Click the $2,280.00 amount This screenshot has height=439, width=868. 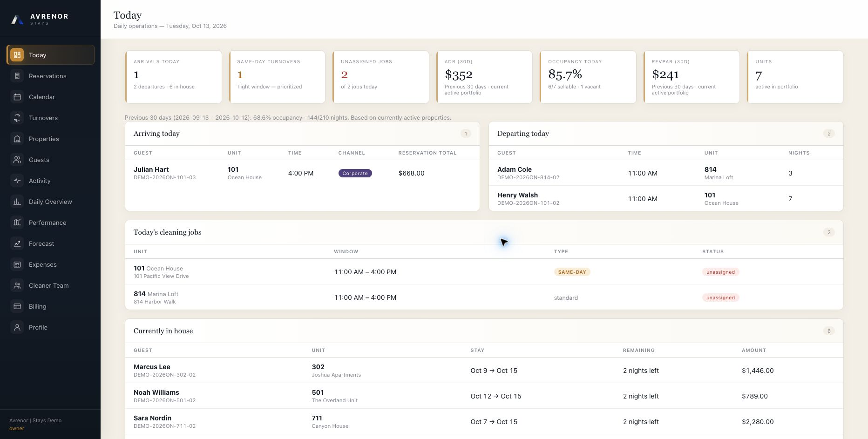pyautogui.click(x=758, y=422)
